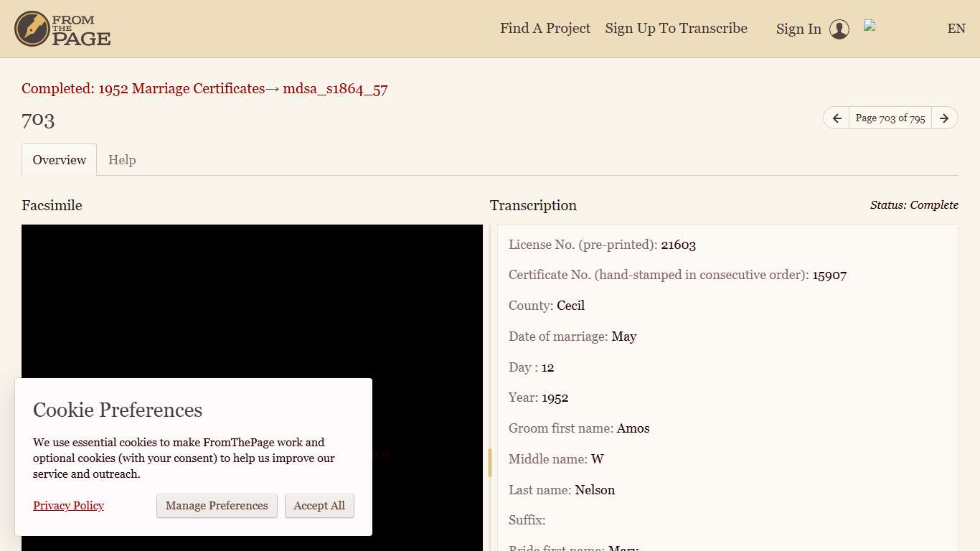Click the Sign In link

click(798, 29)
